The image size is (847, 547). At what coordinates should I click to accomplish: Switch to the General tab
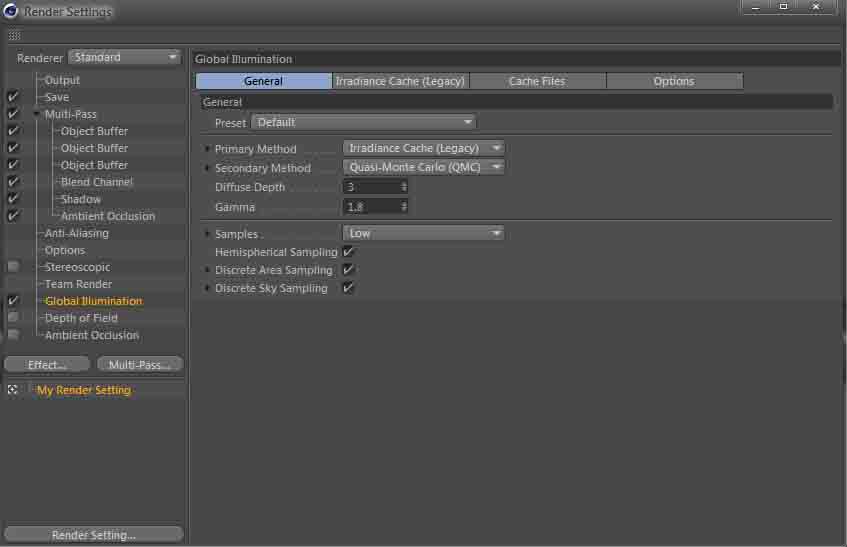264,81
